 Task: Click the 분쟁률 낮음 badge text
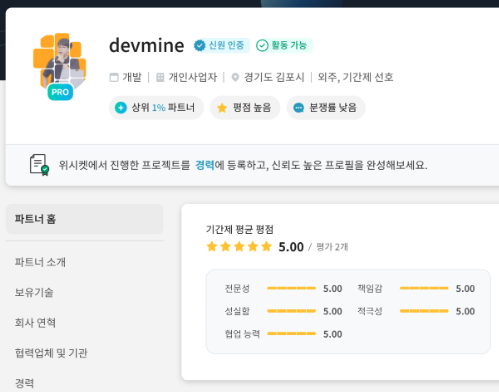pyautogui.click(x=333, y=108)
